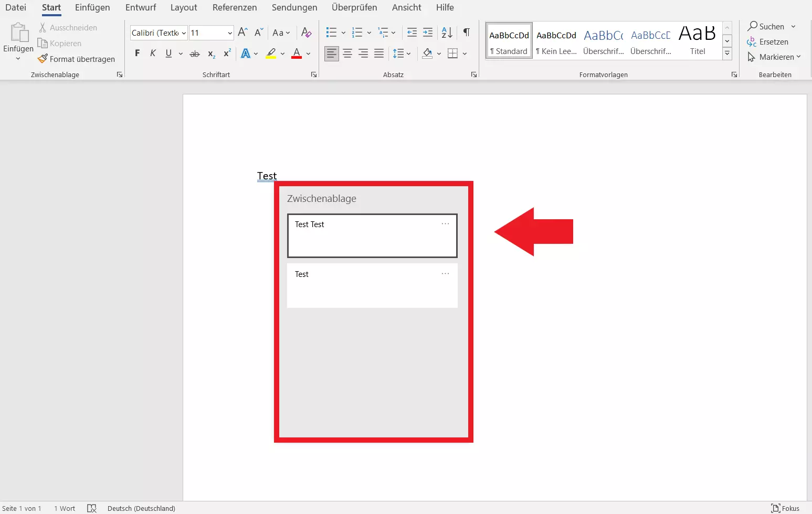Screen dimensions: 812x514
Task: Open Einfügen paste dropdown arrow
Action: (18, 58)
